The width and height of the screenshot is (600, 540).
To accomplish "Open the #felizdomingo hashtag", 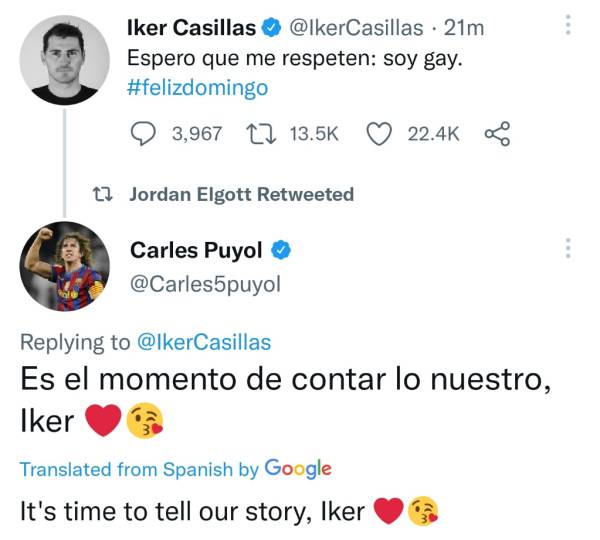I will [198, 87].
